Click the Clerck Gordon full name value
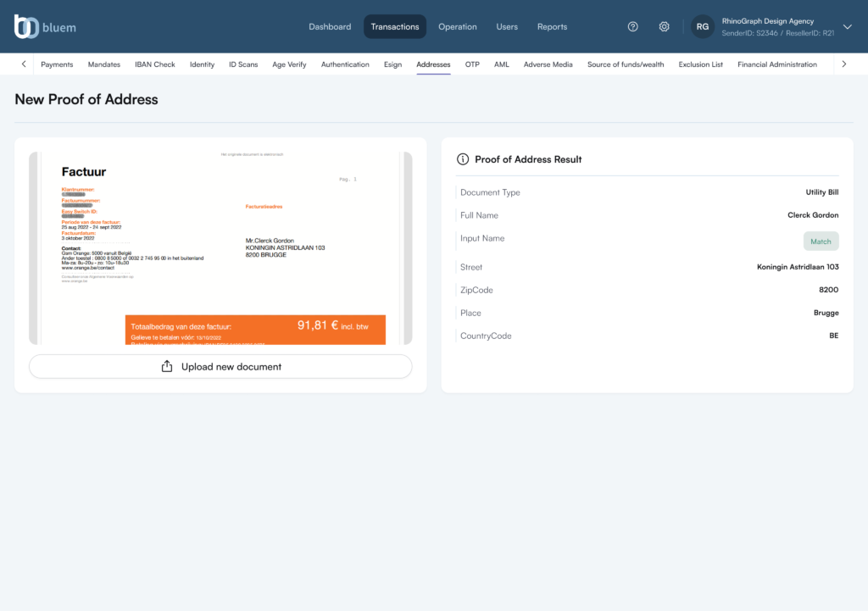The image size is (868, 611). [x=813, y=214]
